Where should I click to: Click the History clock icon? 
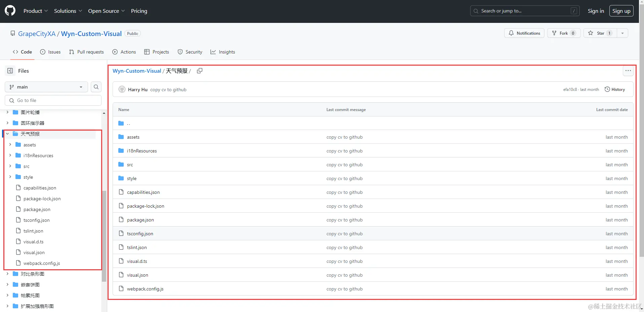(607, 89)
